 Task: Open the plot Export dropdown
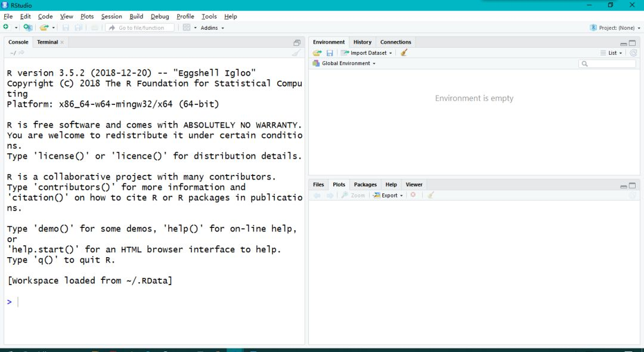coord(388,196)
